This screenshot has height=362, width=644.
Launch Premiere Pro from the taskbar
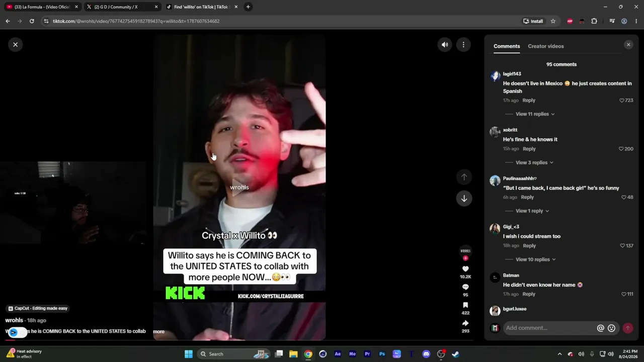tap(367, 354)
